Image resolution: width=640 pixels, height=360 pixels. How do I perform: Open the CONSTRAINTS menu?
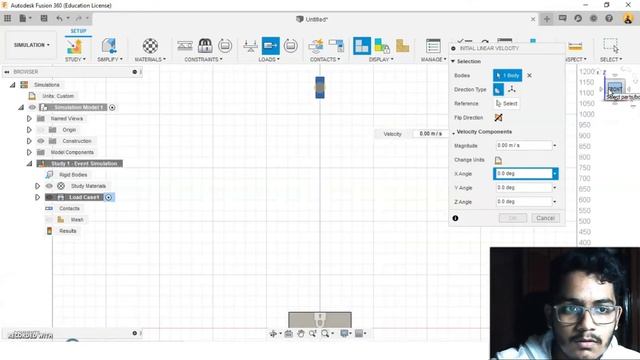pyautogui.click(x=203, y=60)
